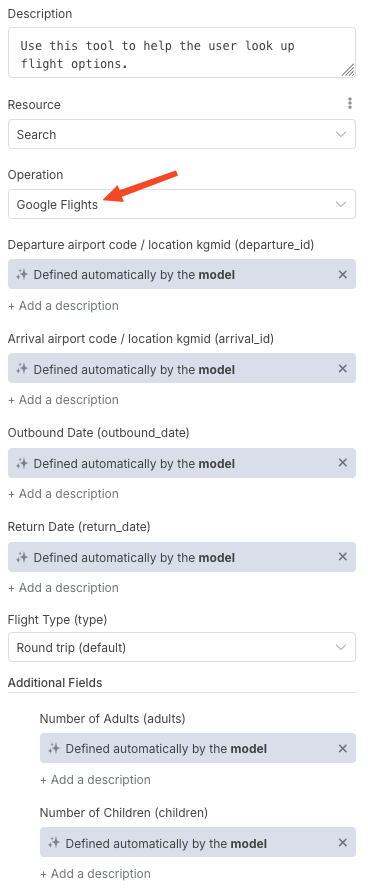Remove automatic value for Number of Adults
This screenshot has height=888, width=368.
click(343, 749)
